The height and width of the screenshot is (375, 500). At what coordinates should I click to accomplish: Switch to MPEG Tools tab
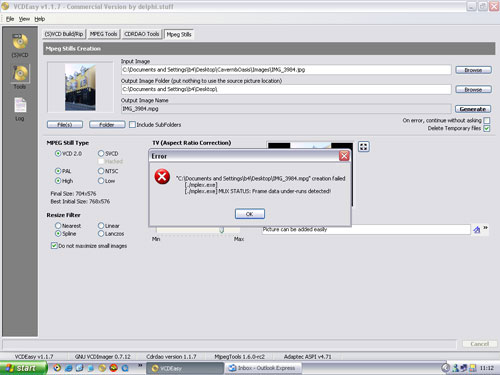(x=104, y=34)
